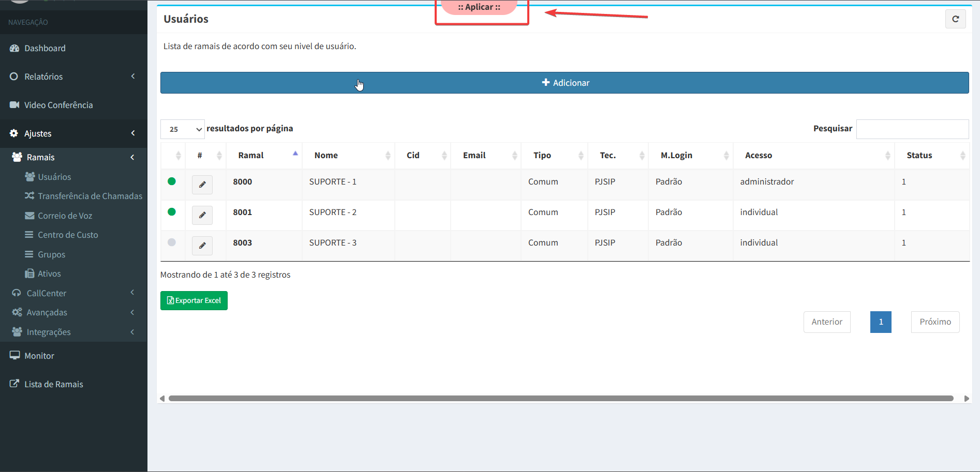Open edit for extension 8003
This screenshot has height=472, width=980.
(x=202, y=246)
